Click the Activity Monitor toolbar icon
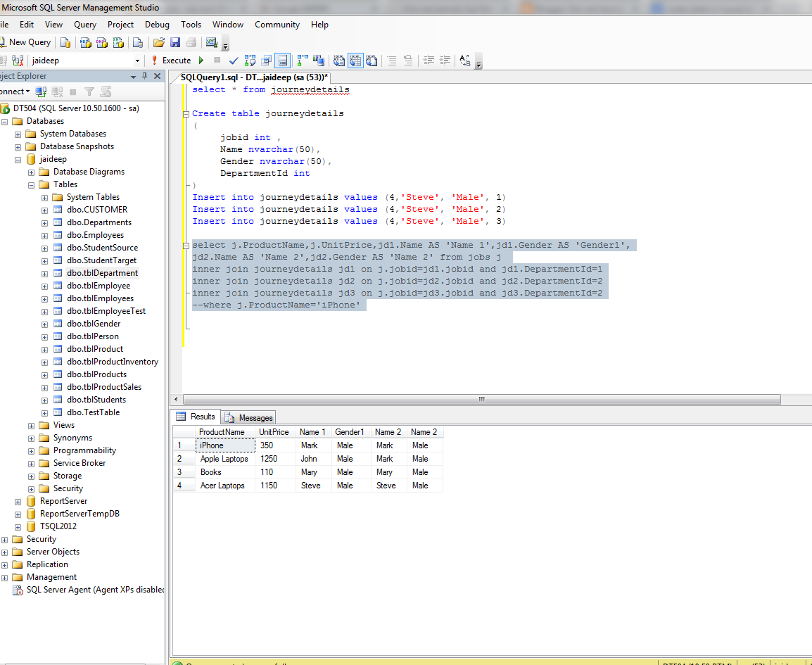Image resolution: width=812 pixels, height=665 pixels. pyautogui.click(x=211, y=42)
